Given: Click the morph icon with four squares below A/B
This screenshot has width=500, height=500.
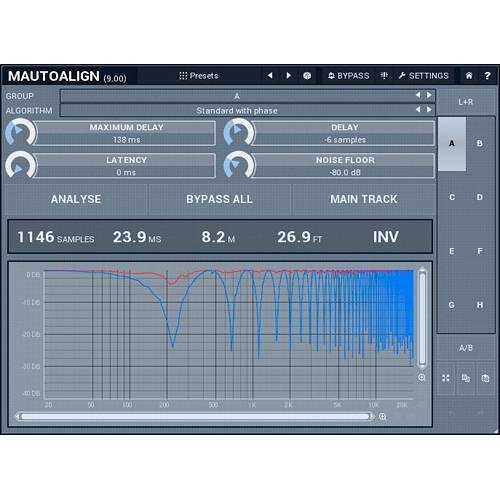Looking at the screenshot, I should [x=446, y=378].
